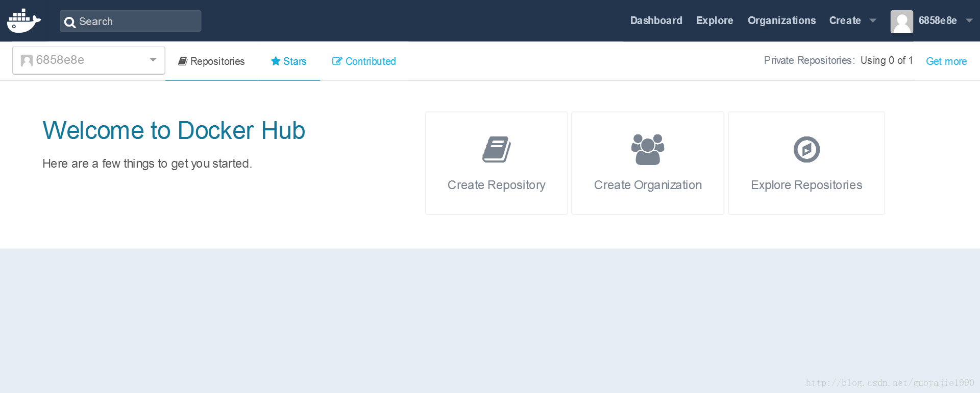Click the 6858e8e username in navbar
The image size is (980, 393).
tap(938, 20)
